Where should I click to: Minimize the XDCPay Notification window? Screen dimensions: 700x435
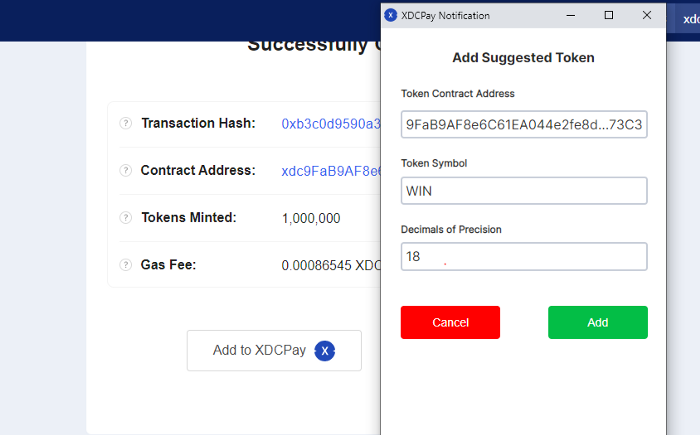572,16
